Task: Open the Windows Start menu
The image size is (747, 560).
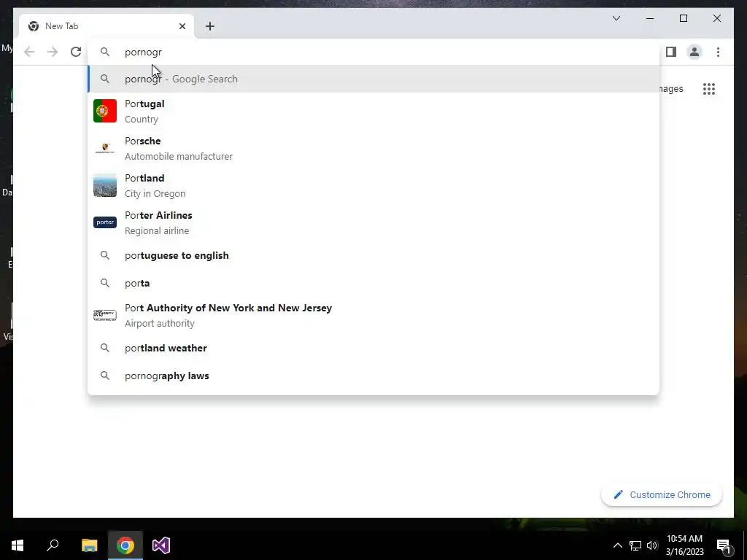Action: point(18,545)
